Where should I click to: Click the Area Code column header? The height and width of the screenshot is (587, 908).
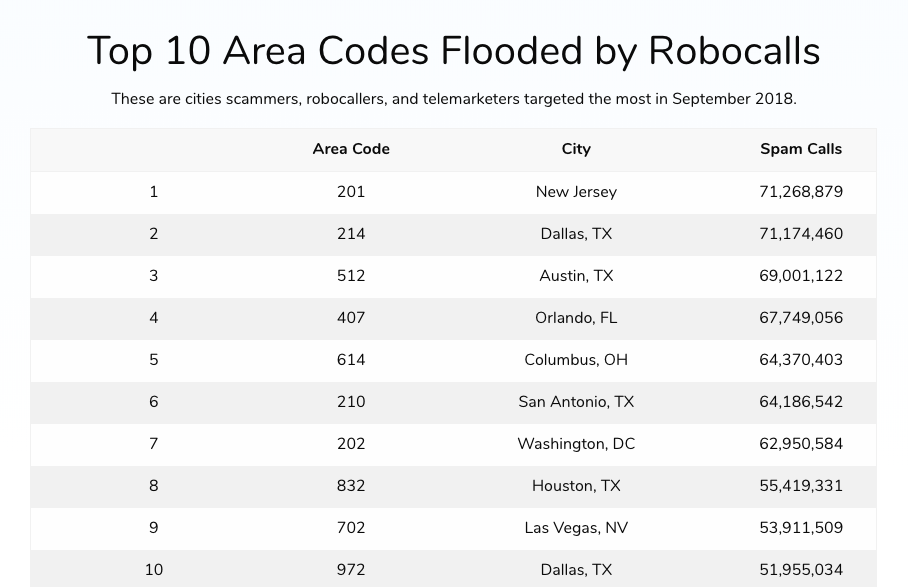pyautogui.click(x=351, y=149)
